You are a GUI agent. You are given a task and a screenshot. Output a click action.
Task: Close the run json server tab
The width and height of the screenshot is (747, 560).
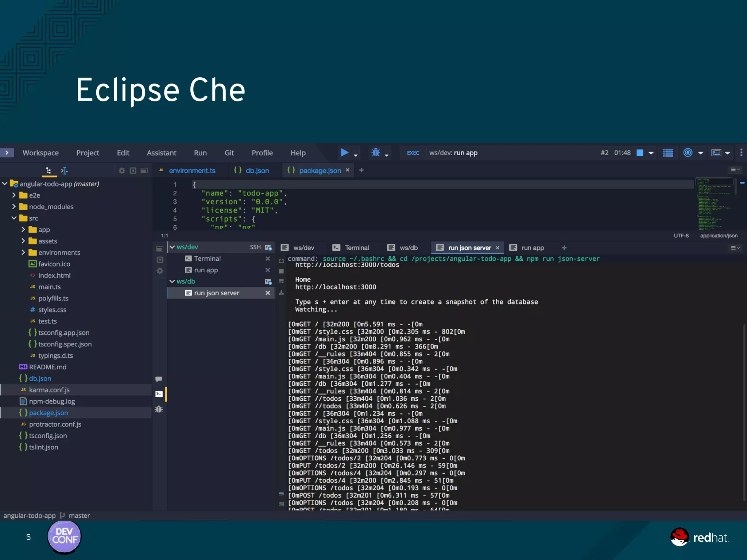pyautogui.click(x=498, y=248)
